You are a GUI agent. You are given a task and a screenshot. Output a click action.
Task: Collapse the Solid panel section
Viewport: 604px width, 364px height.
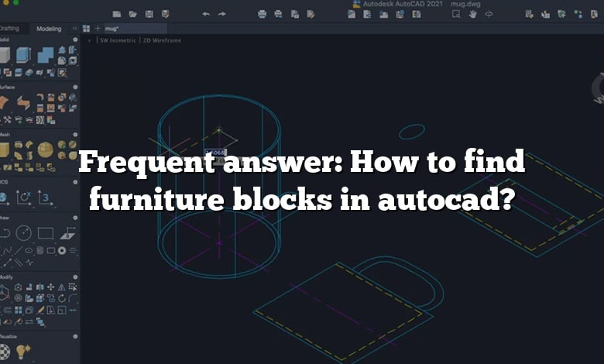click(x=75, y=39)
